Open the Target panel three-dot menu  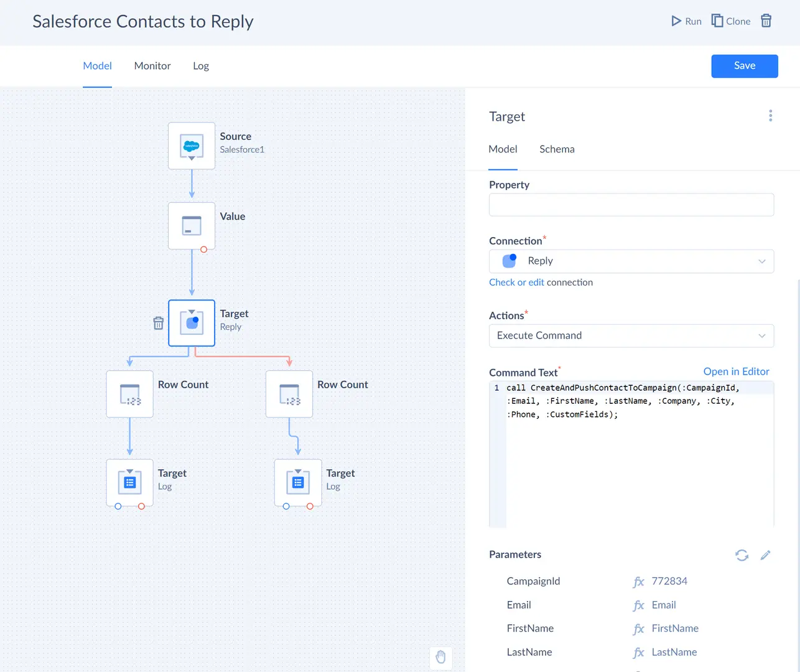770,116
